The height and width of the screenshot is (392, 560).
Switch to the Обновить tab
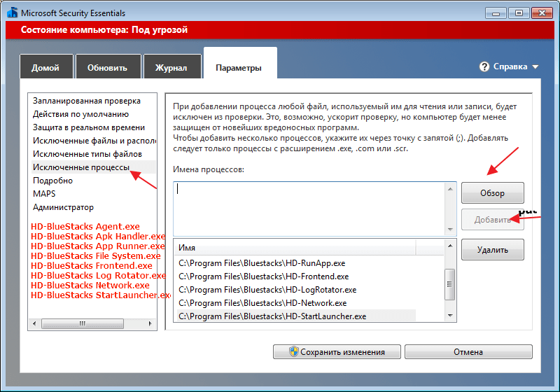point(108,66)
